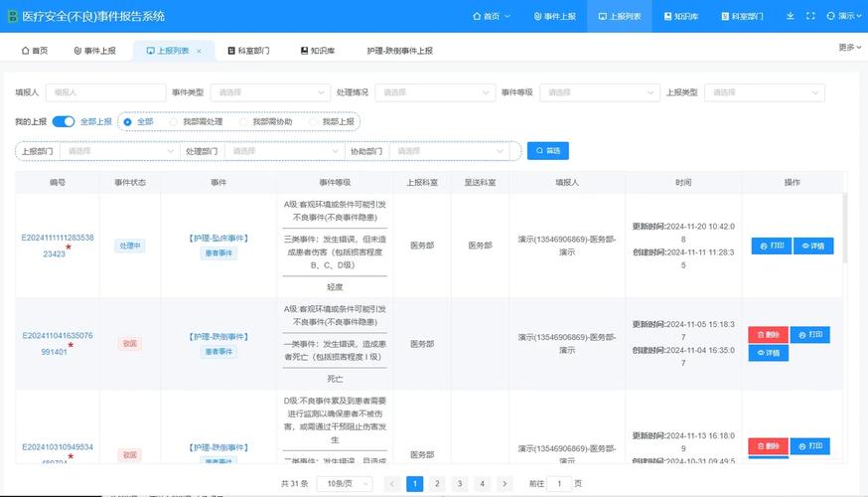This screenshot has width=868, height=497.
Task: Select 上报列表 in top navigation bar
Action: [620, 16]
